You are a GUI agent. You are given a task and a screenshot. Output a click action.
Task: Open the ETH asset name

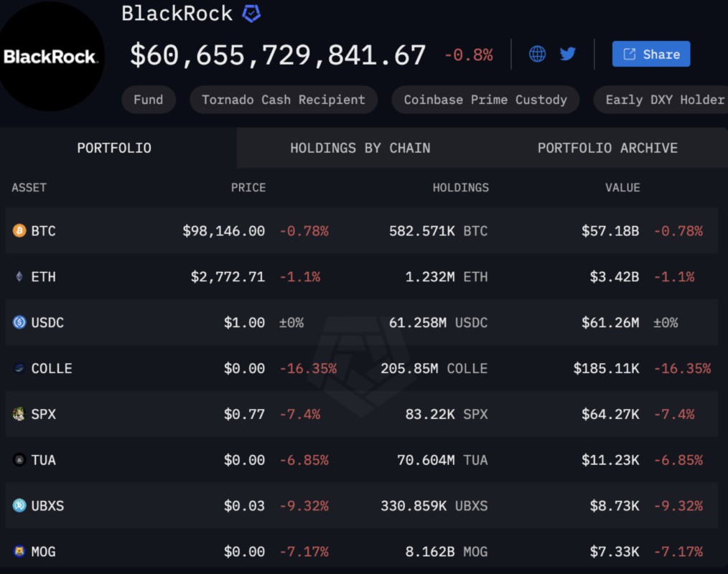[x=43, y=276]
